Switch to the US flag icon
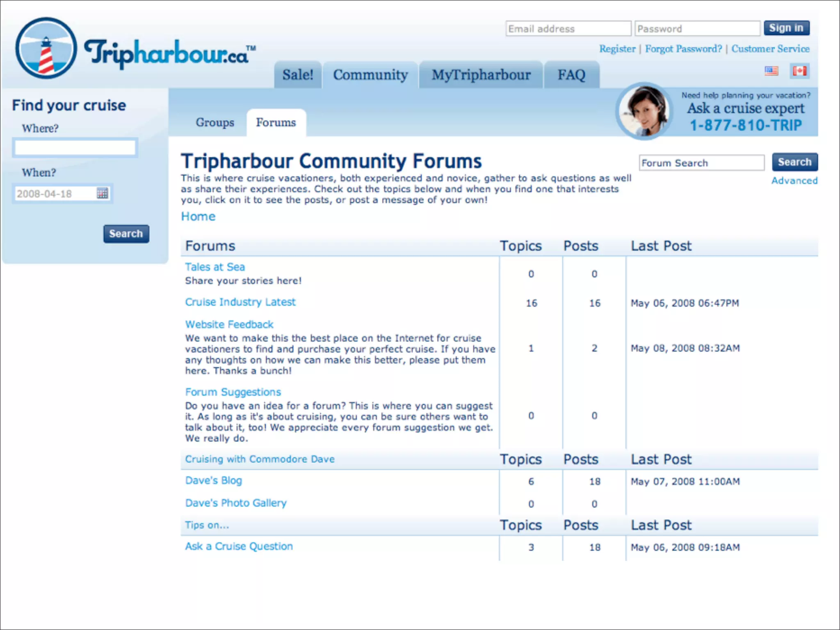840x630 pixels. [x=771, y=71]
